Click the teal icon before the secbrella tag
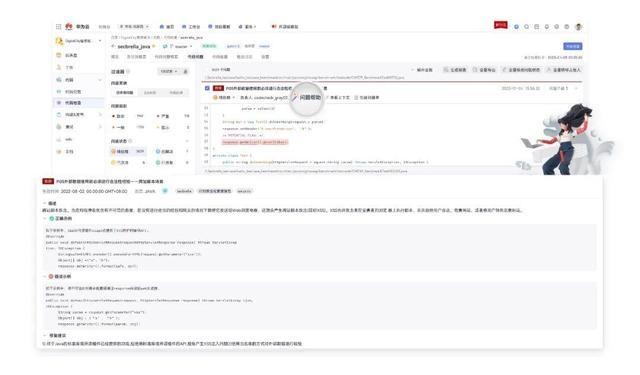Viewport: 640px width, 375px height. pos(165,191)
